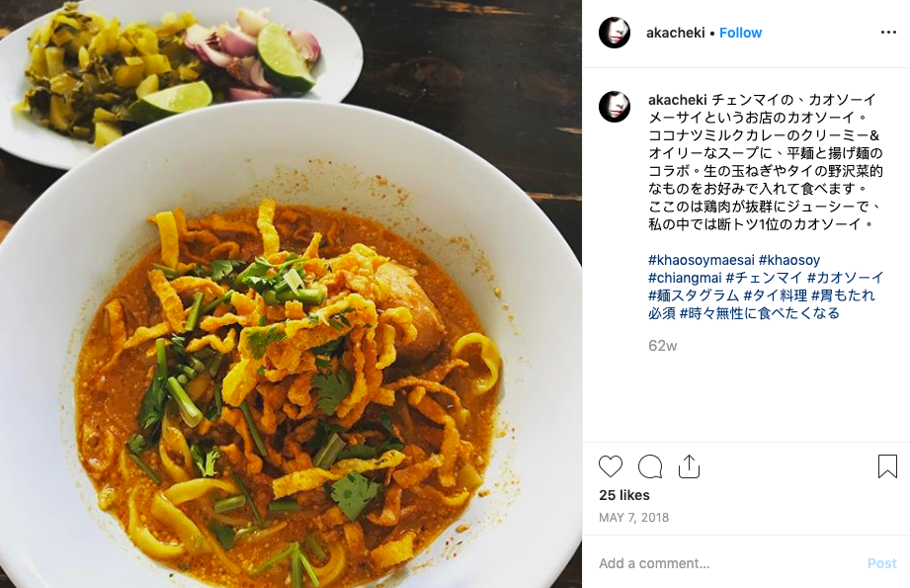Like the post with heart icon
The image size is (910, 588).
(610, 466)
